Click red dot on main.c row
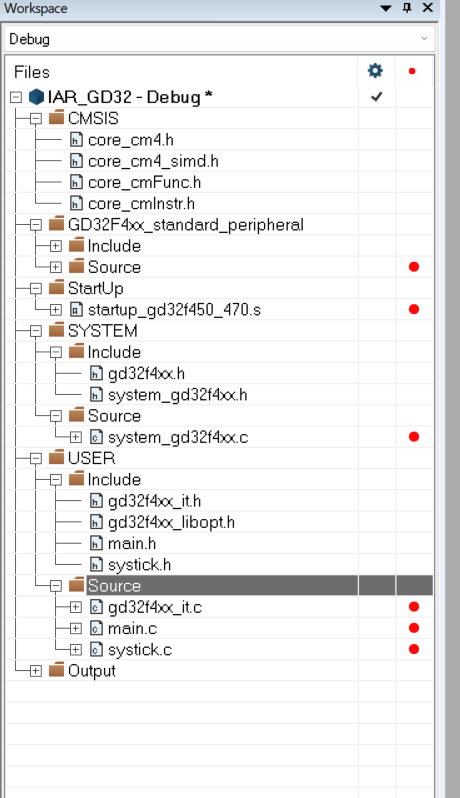460x798 pixels. [x=414, y=628]
